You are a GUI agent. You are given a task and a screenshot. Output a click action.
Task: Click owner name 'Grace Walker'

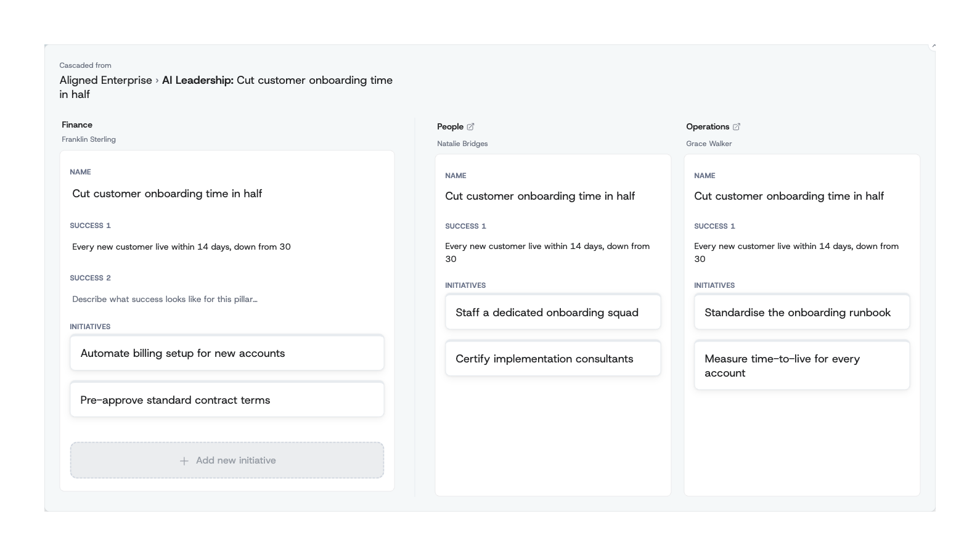coord(709,144)
